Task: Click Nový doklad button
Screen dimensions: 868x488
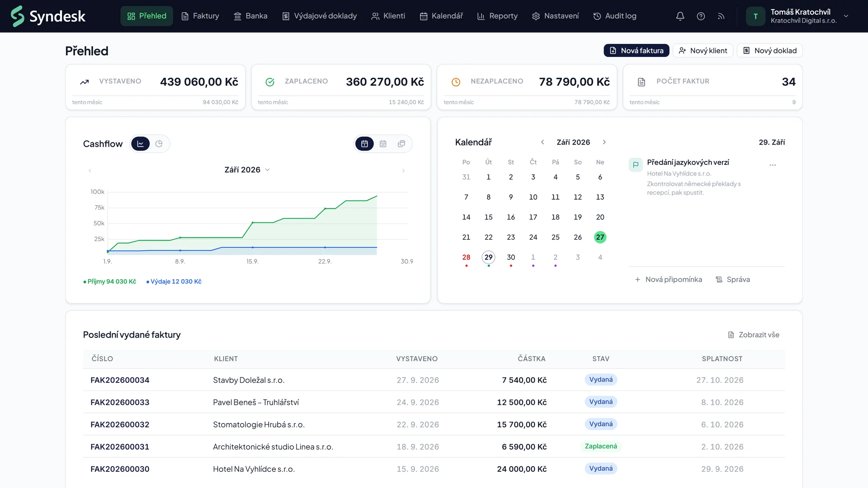Action: (769, 51)
